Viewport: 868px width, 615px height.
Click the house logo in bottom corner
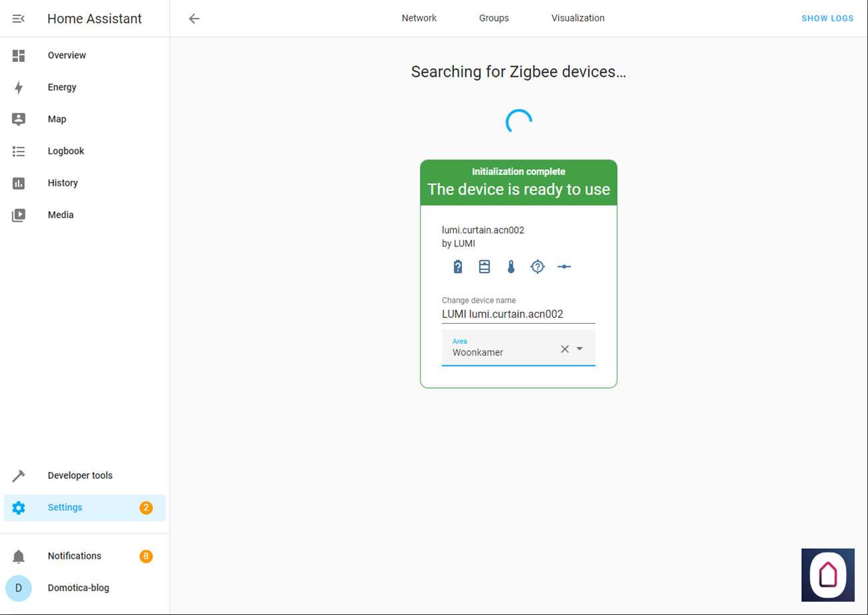tap(827, 575)
